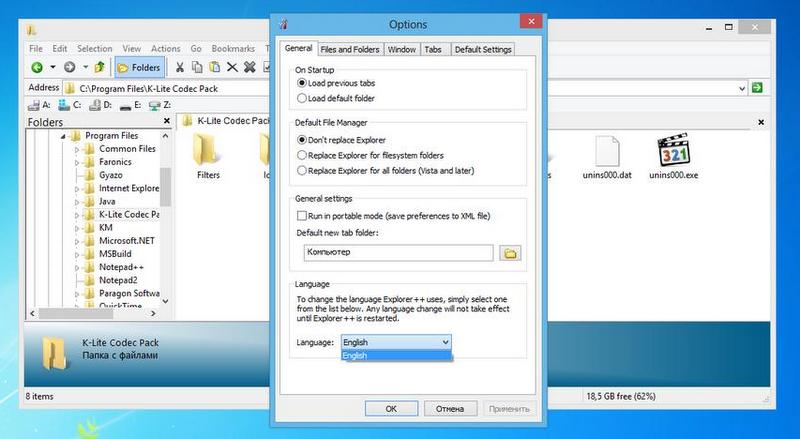
Task: Open drive A: from the drives bar
Action: click(x=39, y=105)
